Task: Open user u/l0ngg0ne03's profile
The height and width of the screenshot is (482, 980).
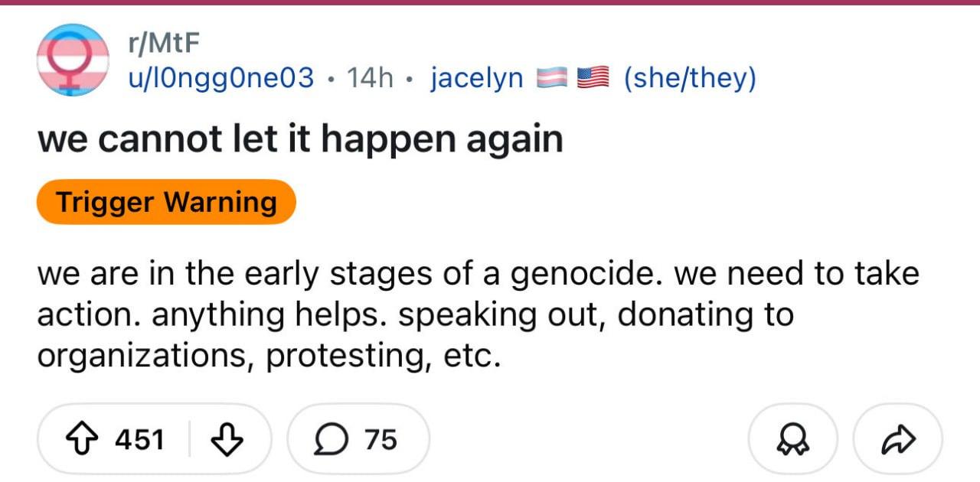Action: point(220,77)
